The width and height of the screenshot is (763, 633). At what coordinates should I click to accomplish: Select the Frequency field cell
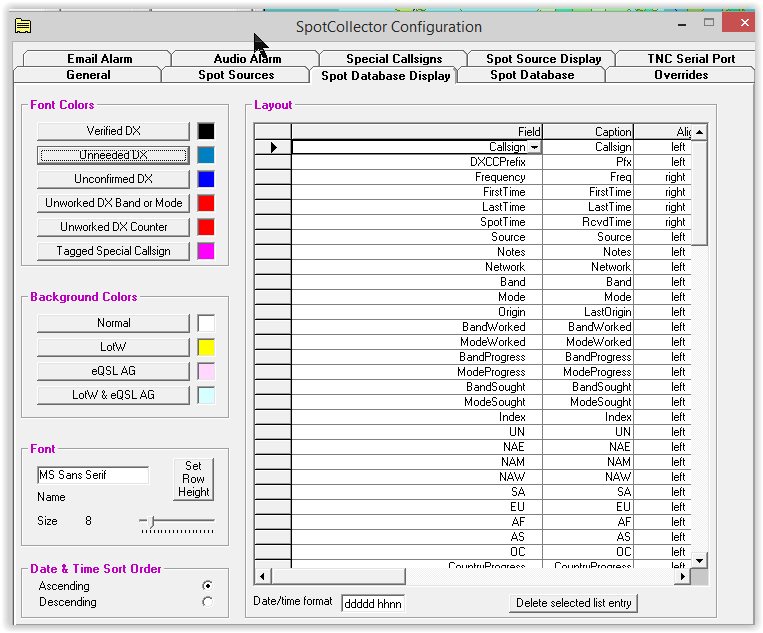[x=417, y=177]
